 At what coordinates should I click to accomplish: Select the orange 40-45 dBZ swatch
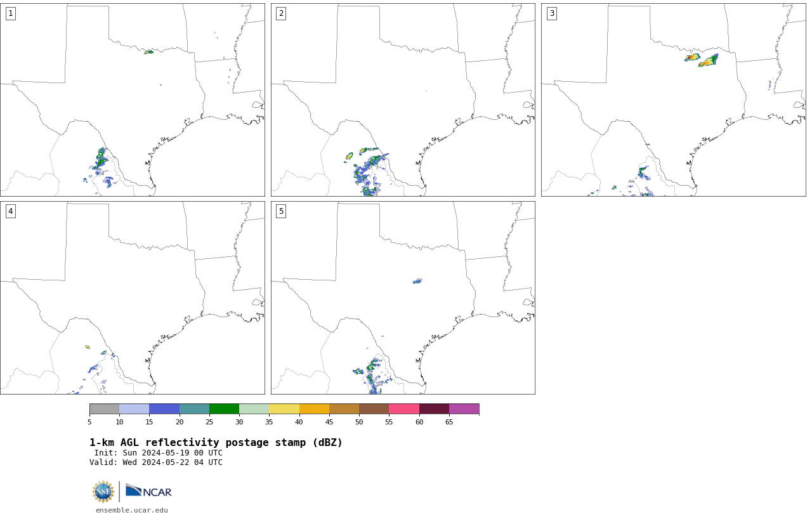[314, 409]
